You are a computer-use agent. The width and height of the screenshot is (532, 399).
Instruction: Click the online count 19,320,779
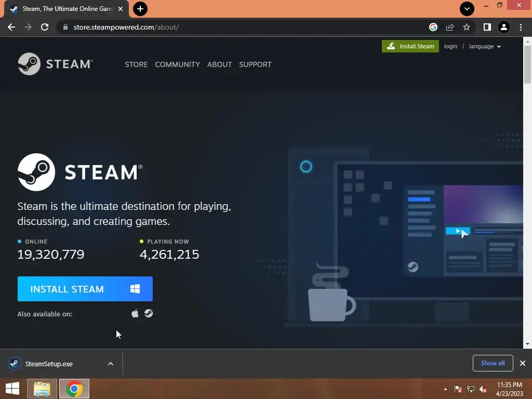tap(51, 254)
